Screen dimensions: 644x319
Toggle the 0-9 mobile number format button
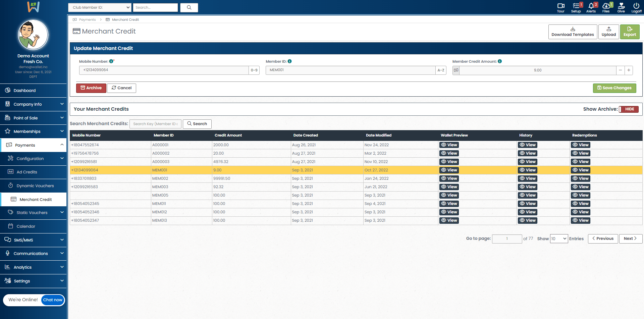coord(254,70)
